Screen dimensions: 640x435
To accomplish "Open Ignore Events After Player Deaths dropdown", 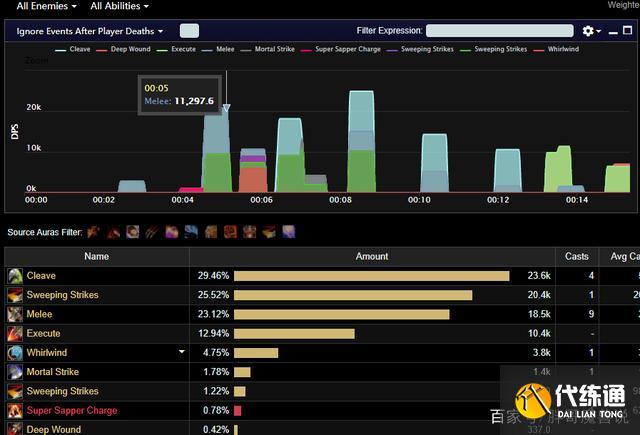I will pos(89,31).
